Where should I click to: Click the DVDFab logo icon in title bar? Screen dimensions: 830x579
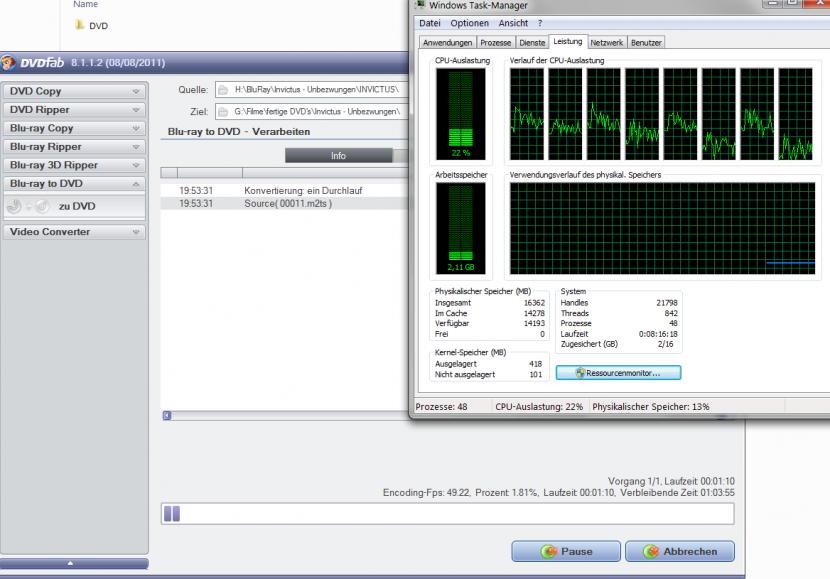coord(8,62)
